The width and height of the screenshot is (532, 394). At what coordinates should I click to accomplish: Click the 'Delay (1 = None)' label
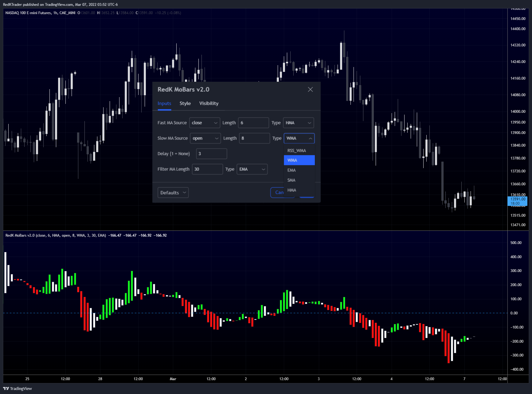pos(174,154)
